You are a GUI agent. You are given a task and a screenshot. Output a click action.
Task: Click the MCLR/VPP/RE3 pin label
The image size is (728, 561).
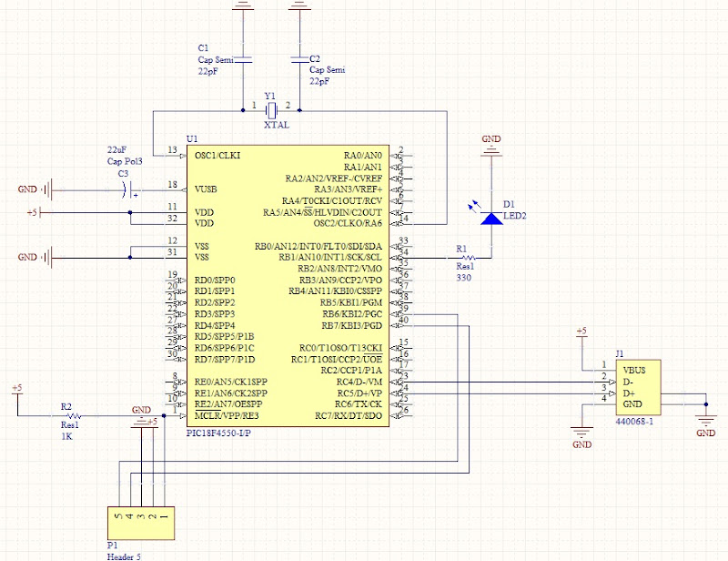[227, 415]
